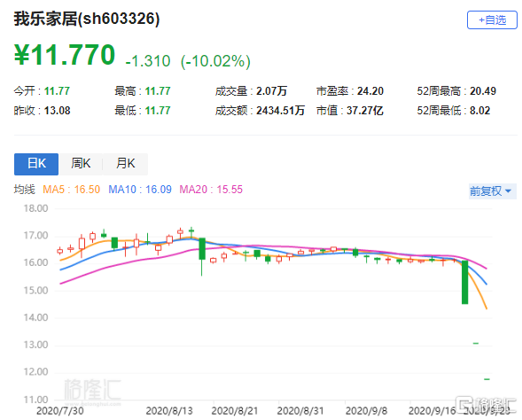The image size is (522, 420).
Task: Click the 11.00 price axis label
Action: (x=35, y=400)
